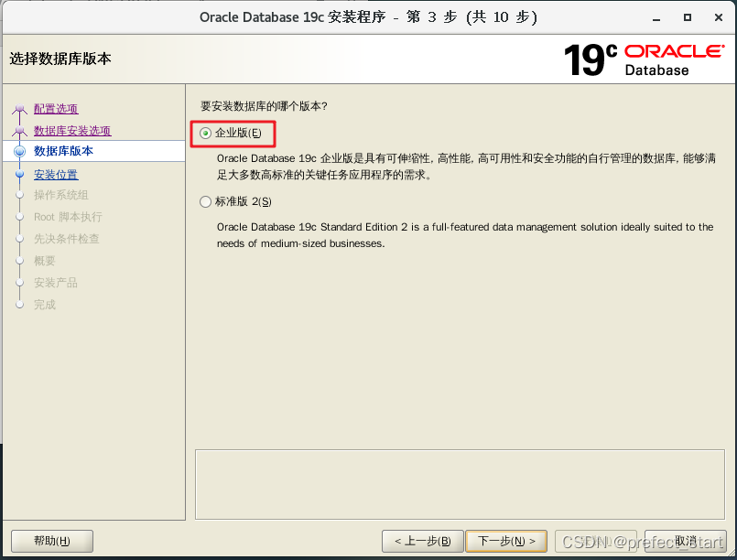This screenshot has width=737, height=560.
Task: Click the 数据库版本 current step circle icon
Action: click(20, 151)
